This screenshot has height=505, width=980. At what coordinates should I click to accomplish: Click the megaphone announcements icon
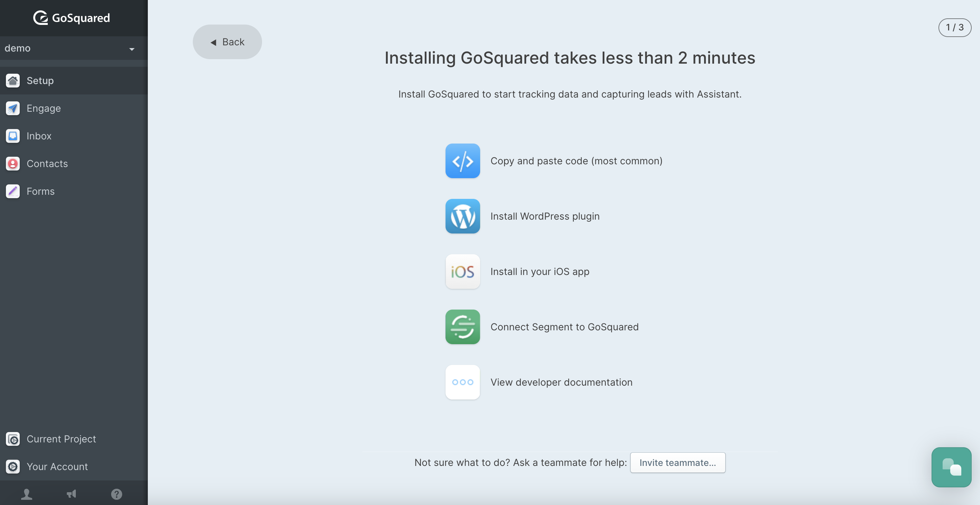[72, 494]
